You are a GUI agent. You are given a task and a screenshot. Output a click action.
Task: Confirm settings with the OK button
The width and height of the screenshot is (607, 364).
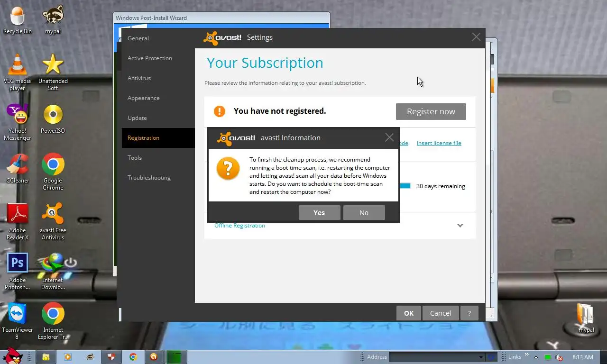[409, 313]
